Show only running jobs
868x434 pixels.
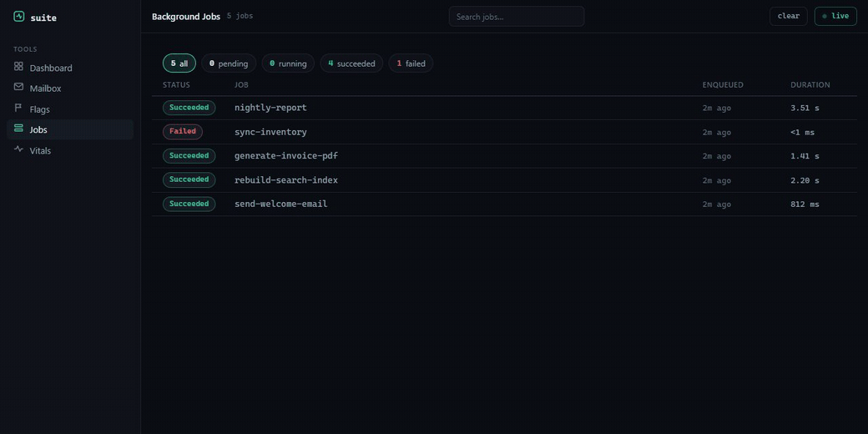(288, 63)
